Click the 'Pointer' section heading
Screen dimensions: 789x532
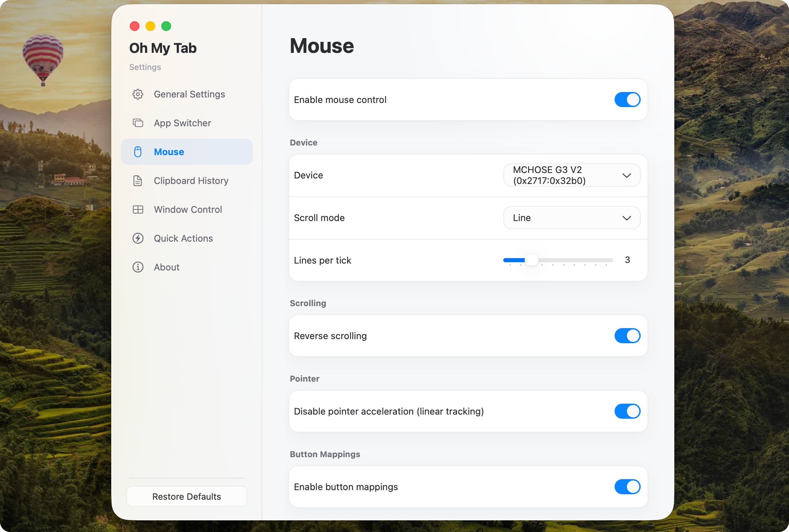pos(305,379)
